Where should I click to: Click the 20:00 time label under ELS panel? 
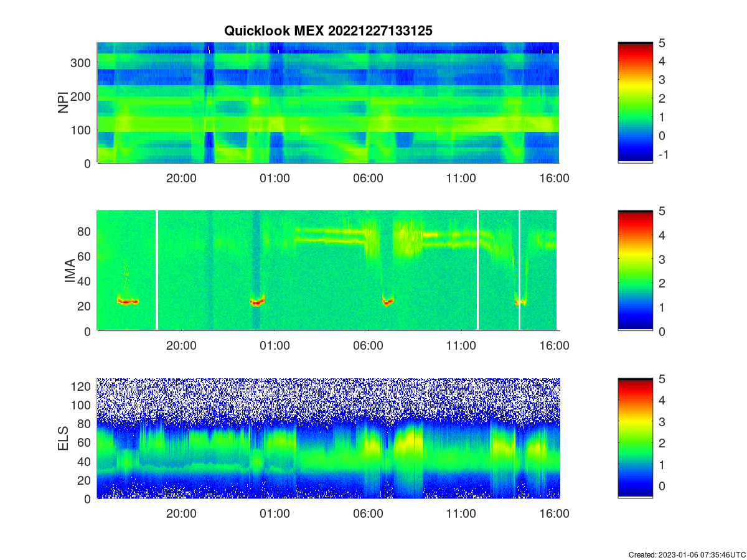tap(181, 514)
